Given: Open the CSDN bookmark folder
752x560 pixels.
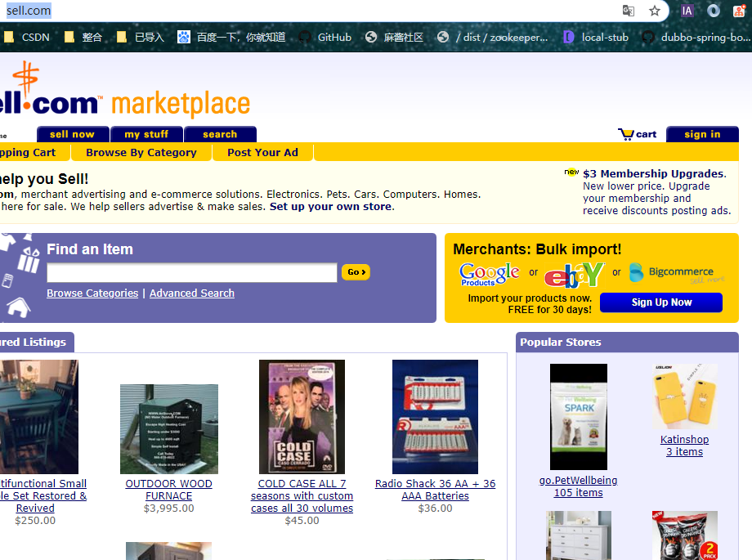Looking at the screenshot, I should click(27, 37).
